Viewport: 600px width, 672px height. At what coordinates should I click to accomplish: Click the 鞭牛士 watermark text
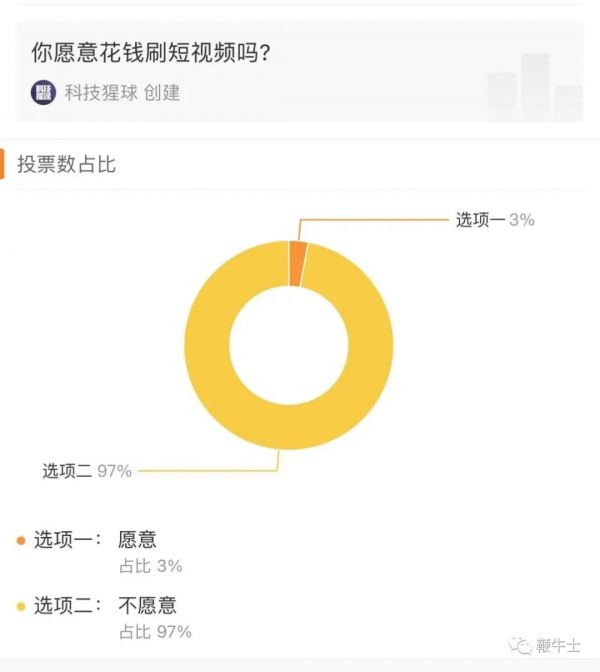560,646
